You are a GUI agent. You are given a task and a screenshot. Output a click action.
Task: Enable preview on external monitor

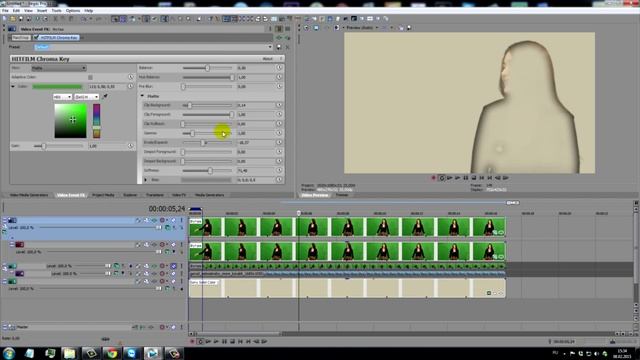coord(316,28)
